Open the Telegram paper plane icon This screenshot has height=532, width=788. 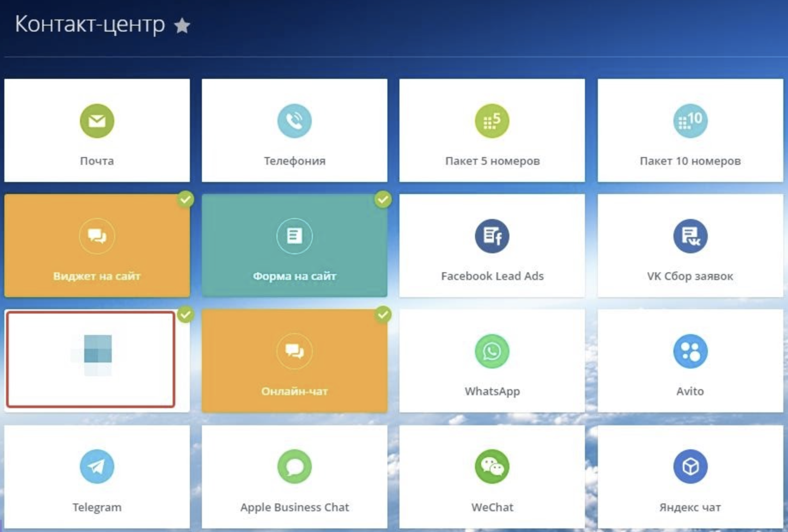point(97,466)
